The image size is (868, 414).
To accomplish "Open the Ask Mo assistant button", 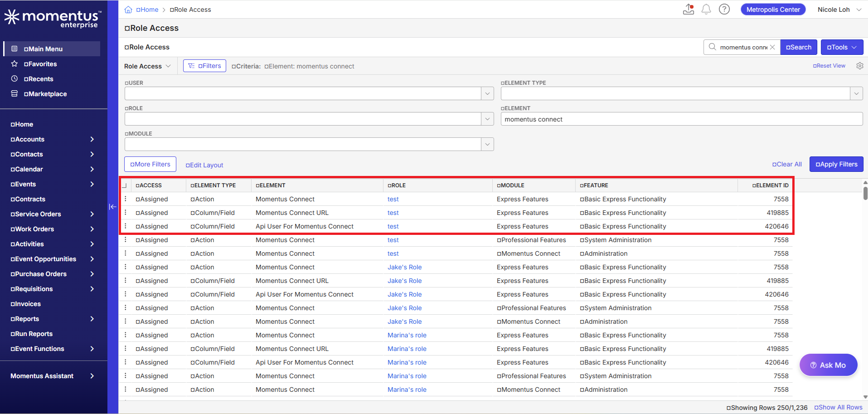I will point(828,365).
